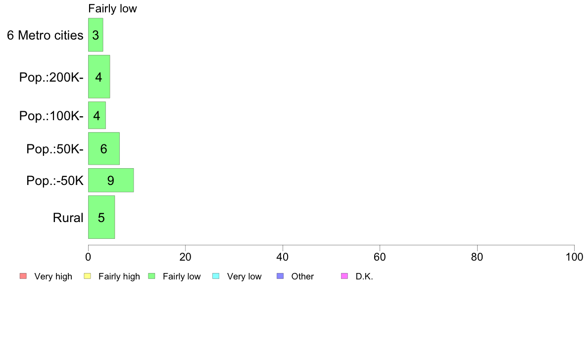Click the yellow Fairly high legend swatch
This screenshot has height=364, width=588.
[x=87, y=276]
